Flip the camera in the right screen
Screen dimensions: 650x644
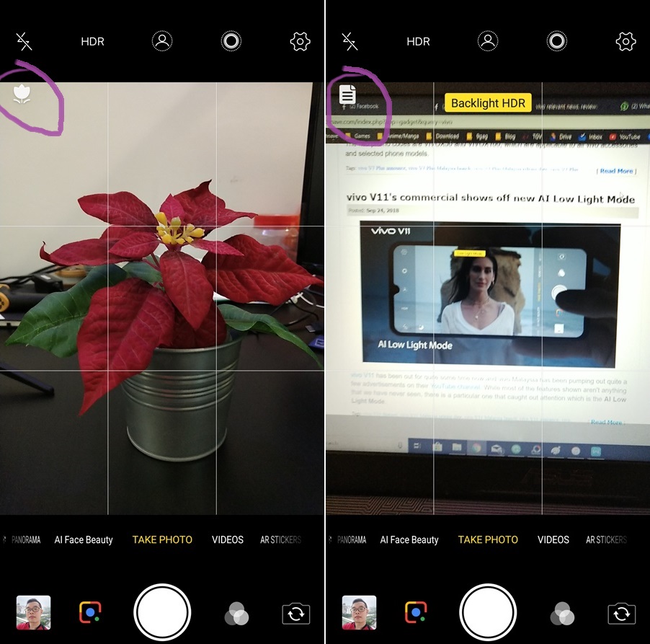coord(622,613)
